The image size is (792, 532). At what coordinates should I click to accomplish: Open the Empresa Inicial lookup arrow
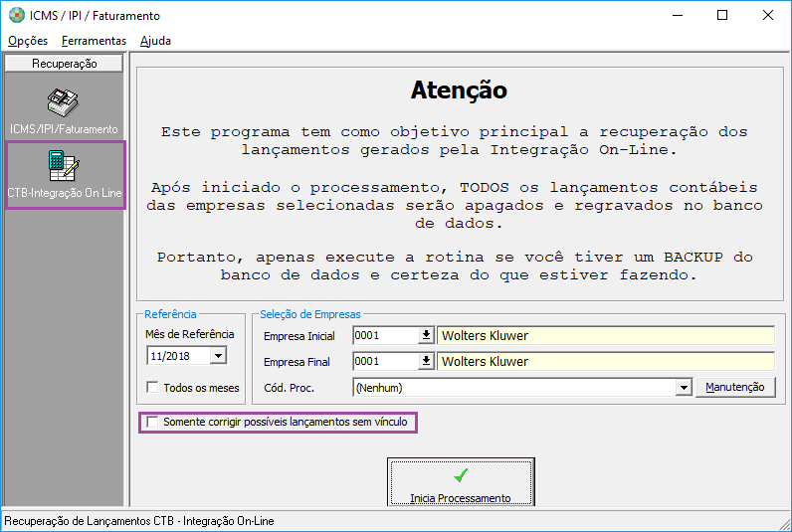click(426, 335)
